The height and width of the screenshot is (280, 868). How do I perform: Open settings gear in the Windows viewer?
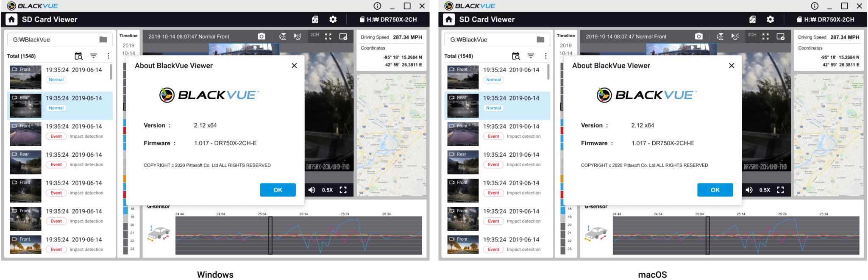pyautogui.click(x=333, y=19)
